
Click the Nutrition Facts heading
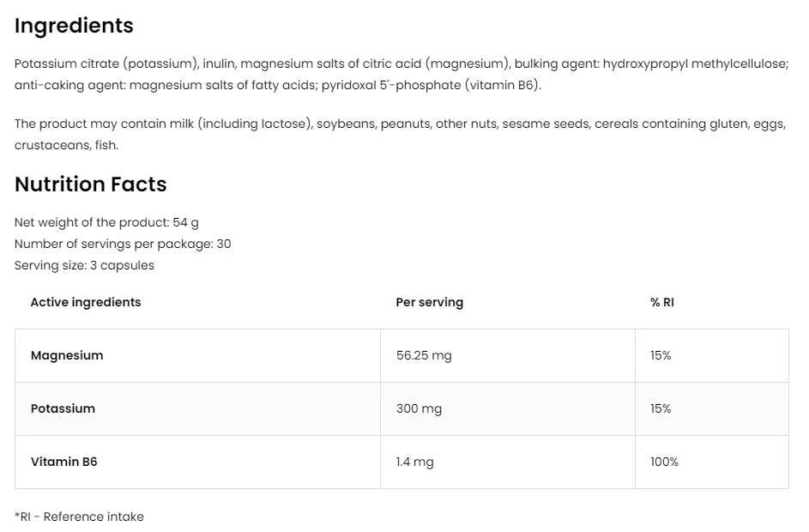pyautogui.click(x=90, y=184)
